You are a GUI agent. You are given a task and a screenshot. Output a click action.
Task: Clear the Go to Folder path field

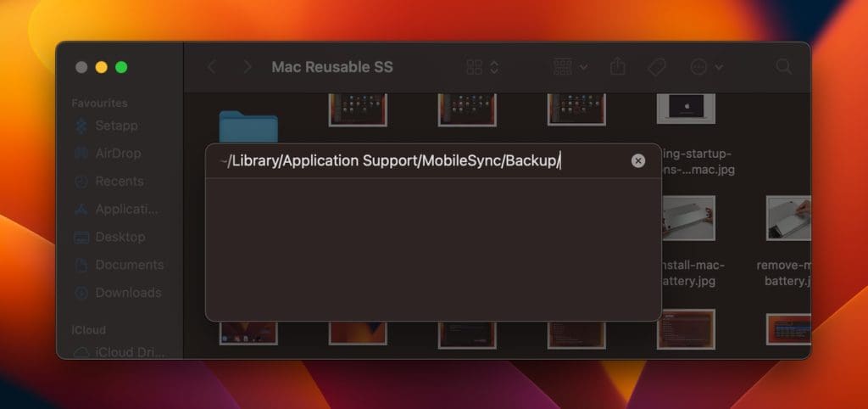tap(637, 161)
